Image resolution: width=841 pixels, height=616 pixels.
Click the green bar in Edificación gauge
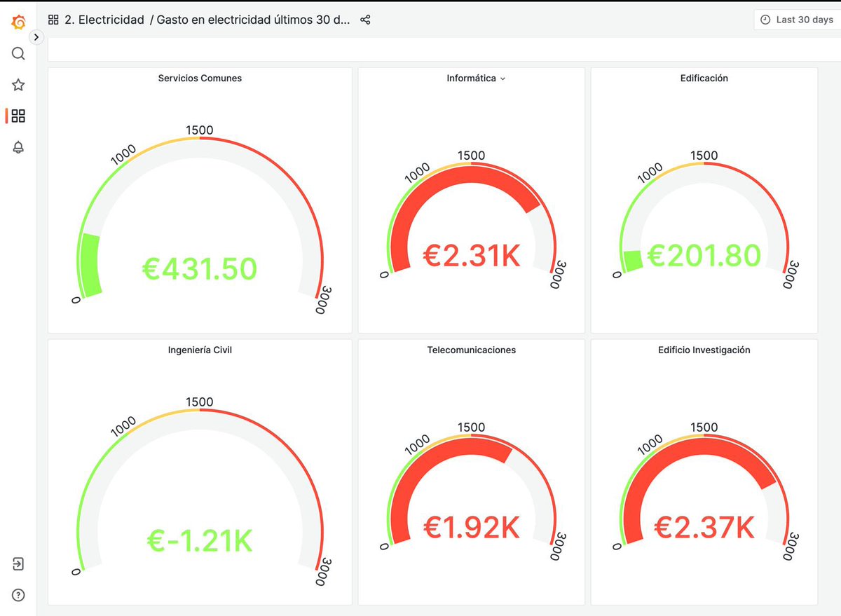632,261
